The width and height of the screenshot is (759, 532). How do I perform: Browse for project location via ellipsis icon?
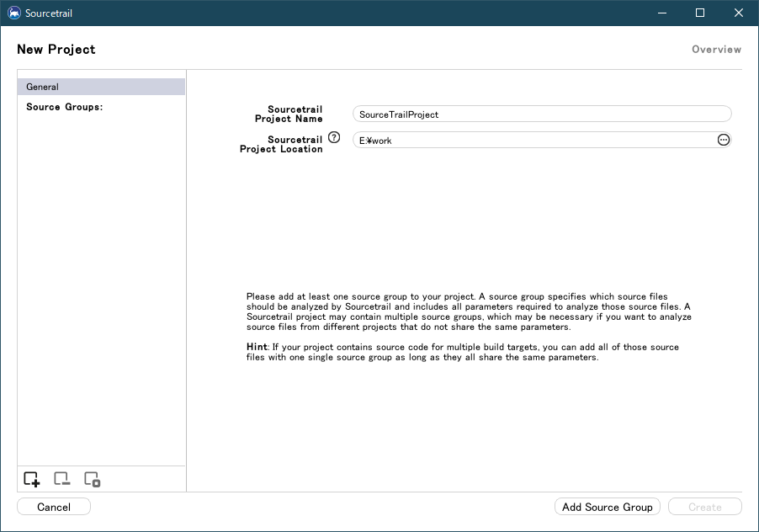[x=723, y=140]
